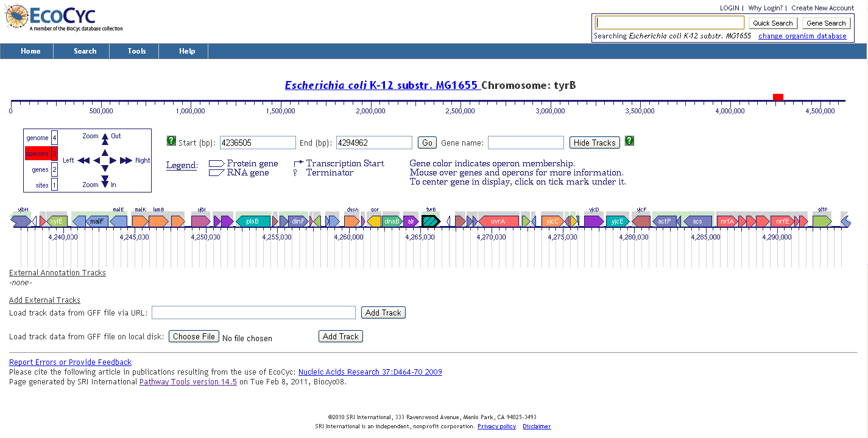The image size is (868, 438).
Task: Click the highlighted tyrB gene arrow
Action: pos(431,221)
